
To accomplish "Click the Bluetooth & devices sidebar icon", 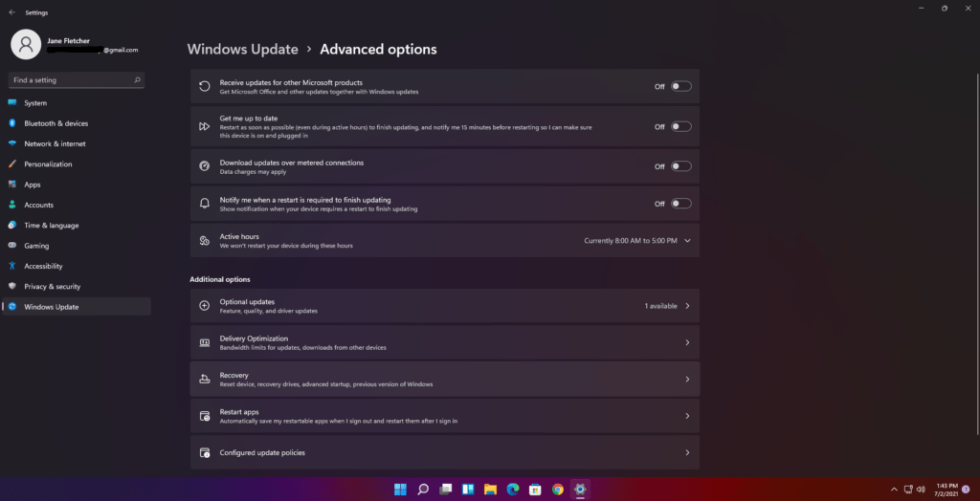I will click(x=11, y=123).
